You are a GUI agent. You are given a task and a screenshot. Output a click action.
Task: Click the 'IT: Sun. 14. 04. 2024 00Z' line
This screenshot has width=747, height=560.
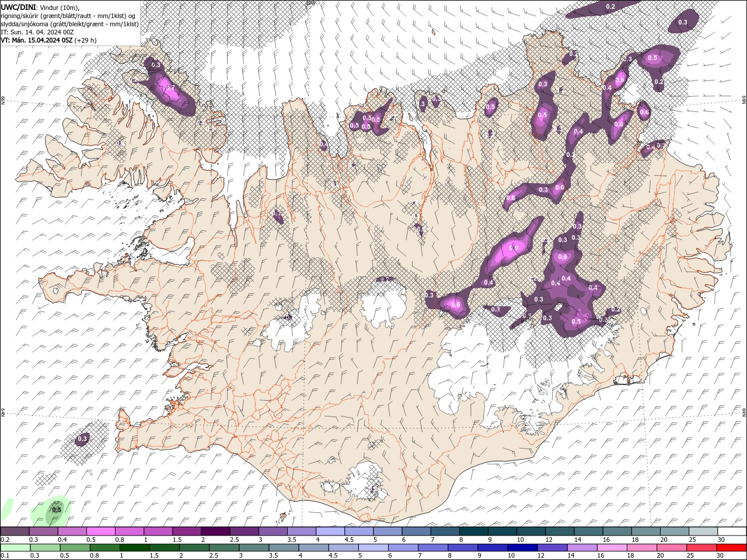click(37, 32)
